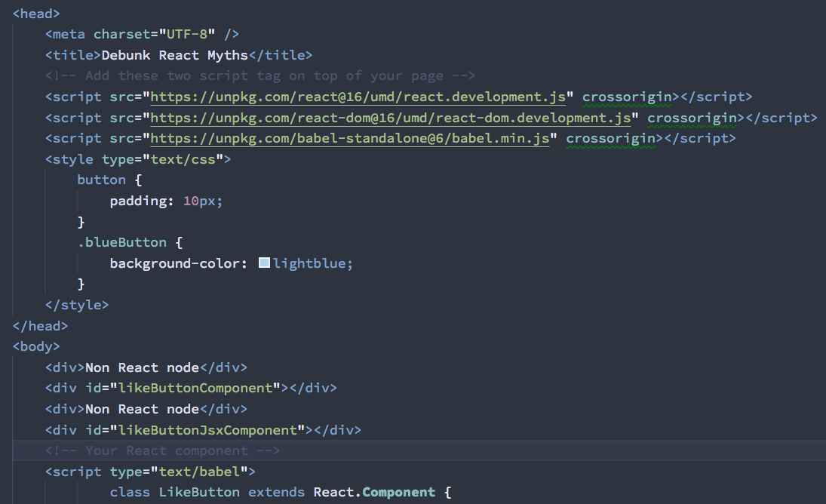Click the button CSS selector
Screen dimensions: 826x504
(102, 179)
